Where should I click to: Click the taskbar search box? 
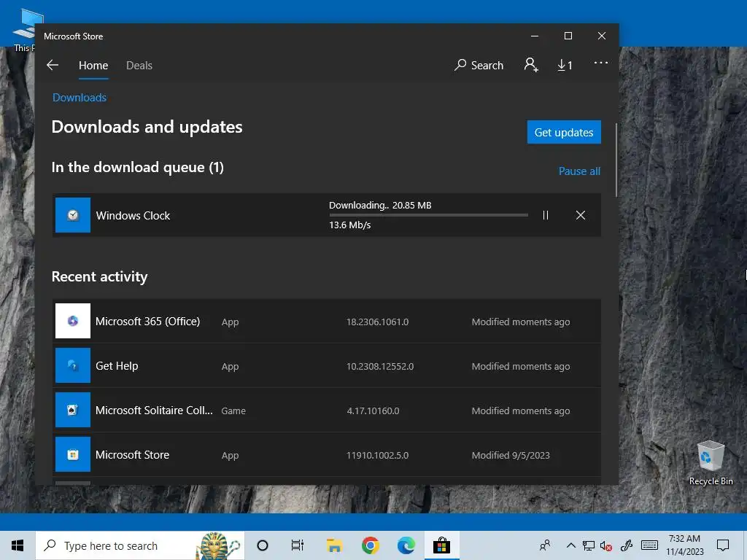tap(140, 545)
